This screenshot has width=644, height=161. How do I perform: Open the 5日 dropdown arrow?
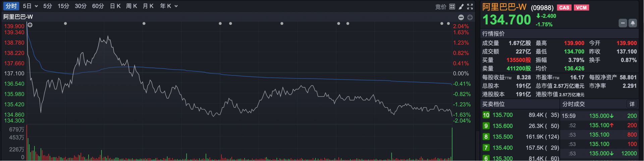36,6
